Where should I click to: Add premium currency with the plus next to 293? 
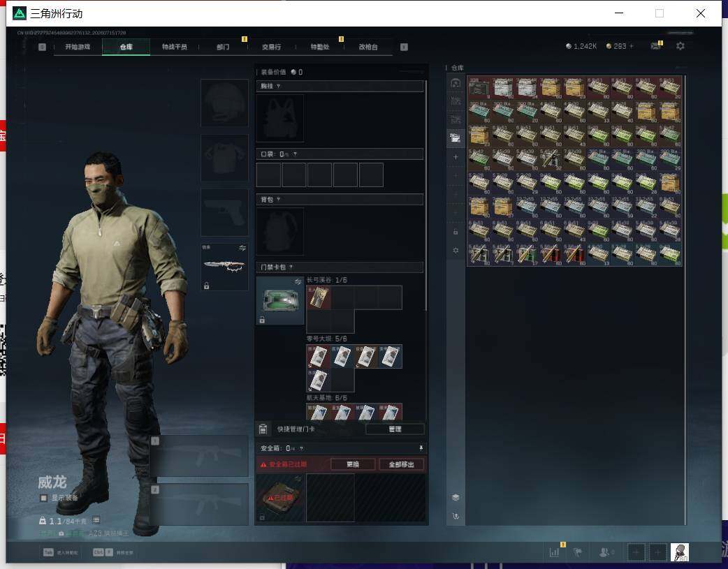pyautogui.click(x=631, y=46)
